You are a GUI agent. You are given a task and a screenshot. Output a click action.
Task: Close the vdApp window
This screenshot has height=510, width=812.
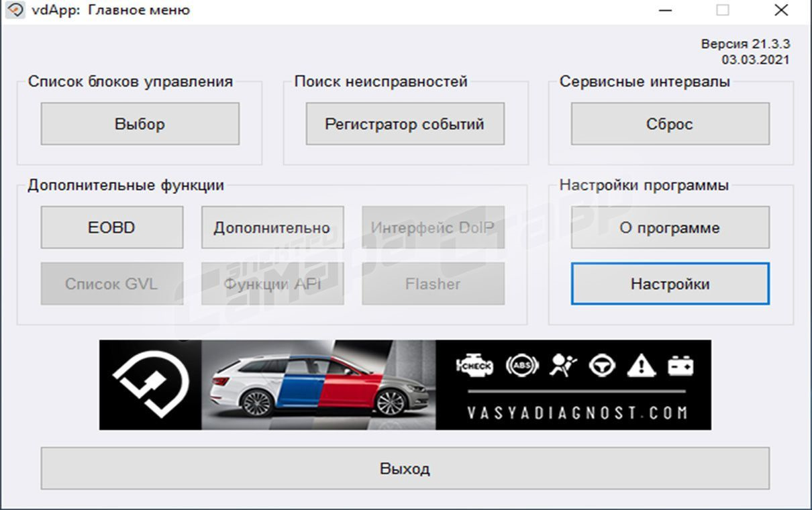tap(781, 10)
